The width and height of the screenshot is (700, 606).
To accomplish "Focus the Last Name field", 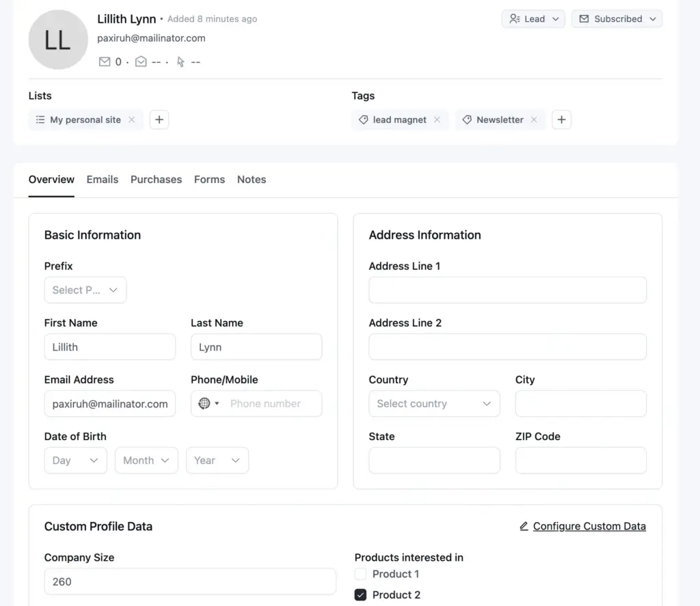I will point(256,347).
